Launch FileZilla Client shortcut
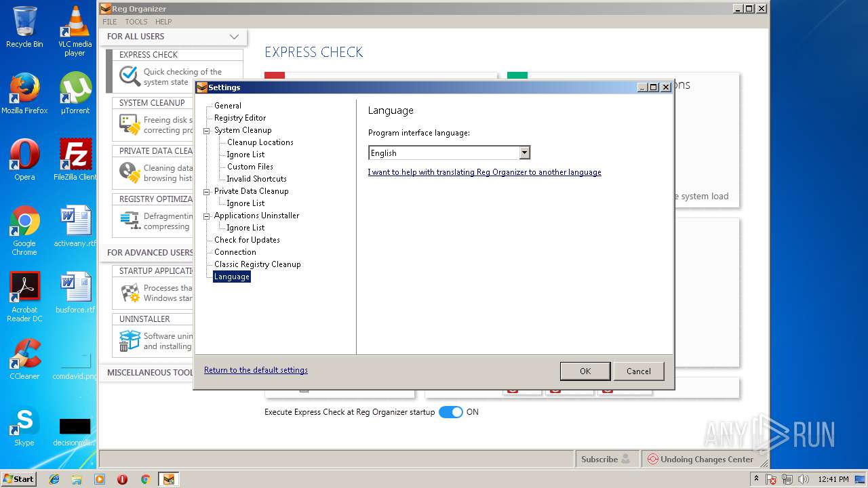868x488 pixels. [75, 160]
